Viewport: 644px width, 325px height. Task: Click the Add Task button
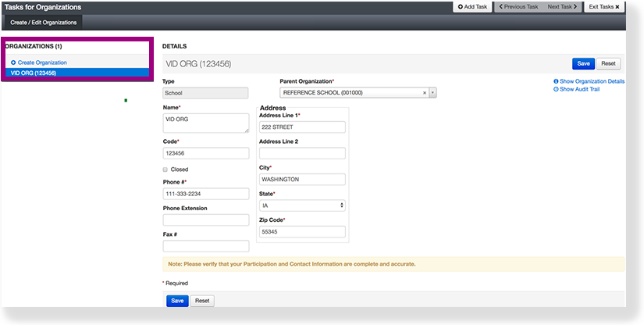pos(471,6)
